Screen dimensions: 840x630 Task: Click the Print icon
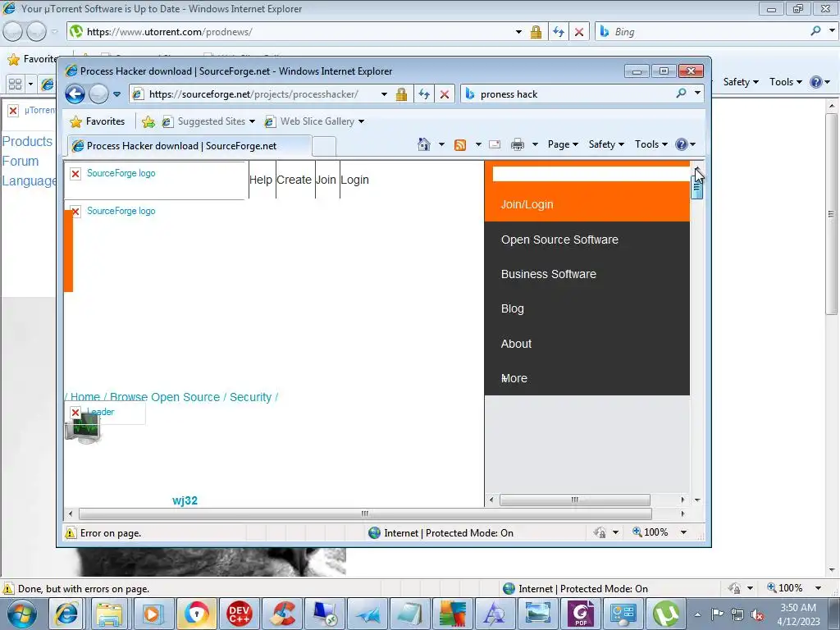click(518, 144)
